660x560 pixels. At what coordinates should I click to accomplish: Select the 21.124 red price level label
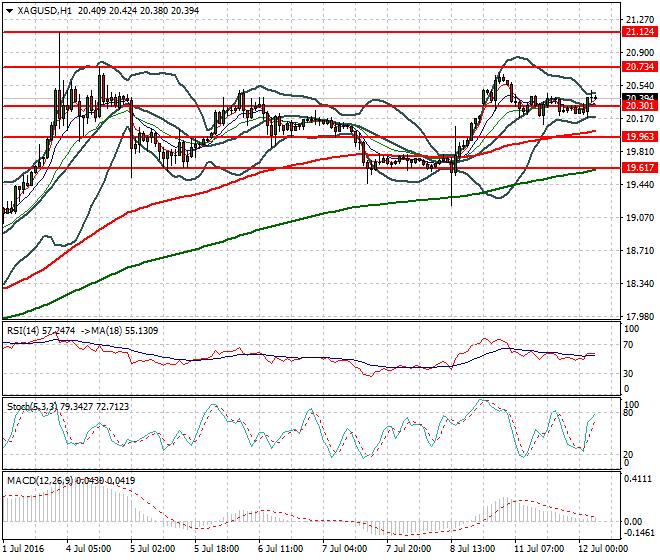pos(639,32)
